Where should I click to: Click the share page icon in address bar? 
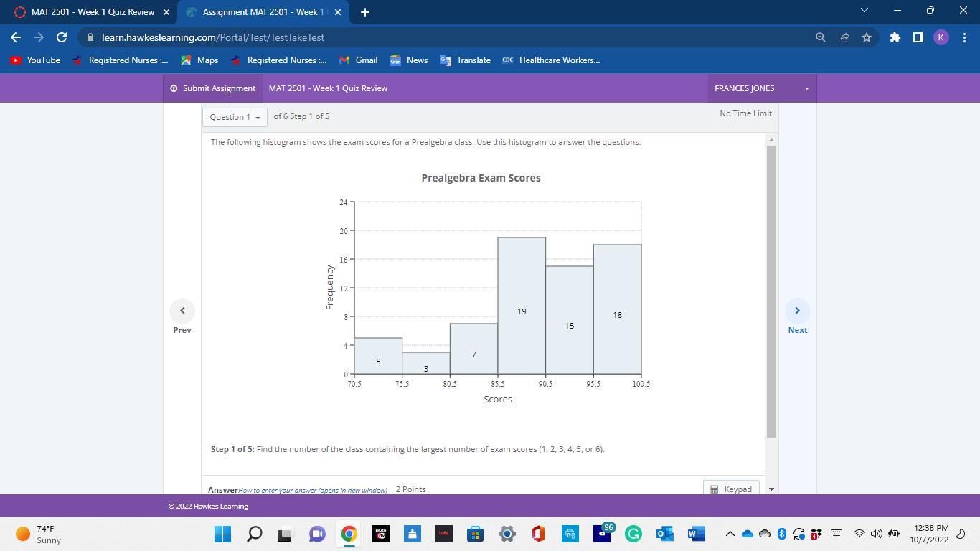pyautogui.click(x=844, y=37)
